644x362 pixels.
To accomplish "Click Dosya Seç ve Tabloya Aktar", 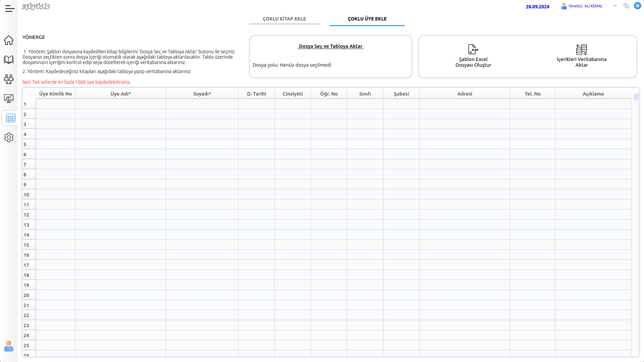I will click(x=330, y=46).
